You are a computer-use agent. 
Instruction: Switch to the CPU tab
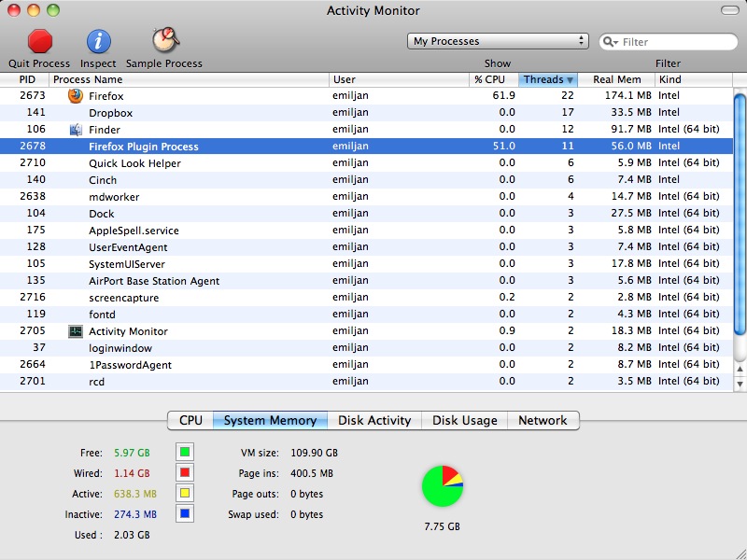(x=190, y=421)
